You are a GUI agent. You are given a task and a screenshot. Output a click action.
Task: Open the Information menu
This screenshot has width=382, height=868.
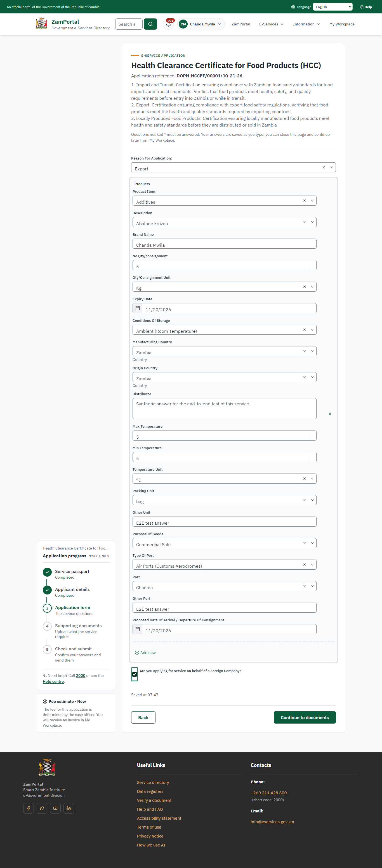tap(306, 24)
